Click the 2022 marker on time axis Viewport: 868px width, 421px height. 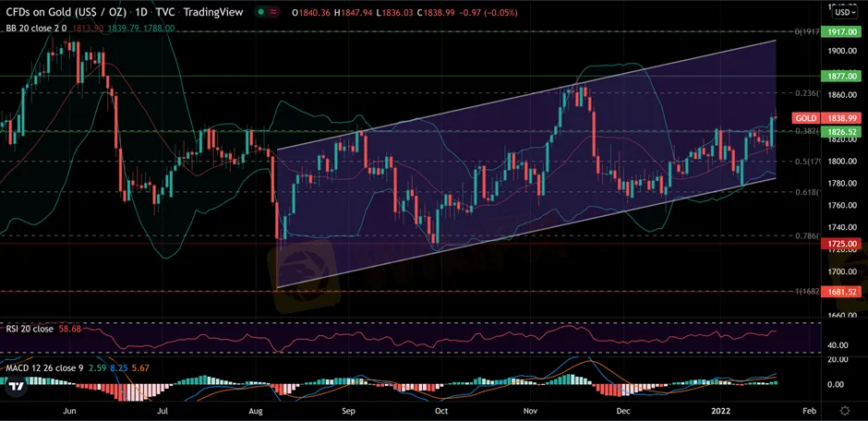tap(723, 409)
